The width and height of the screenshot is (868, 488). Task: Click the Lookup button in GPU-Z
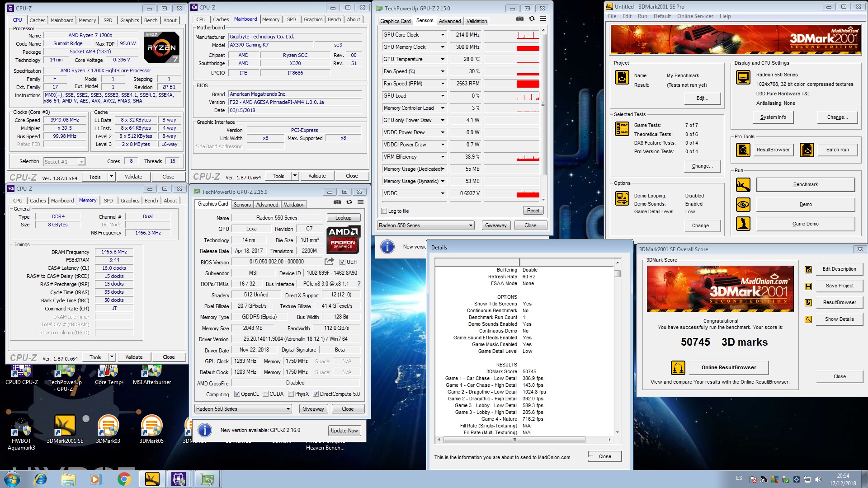coord(343,218)
